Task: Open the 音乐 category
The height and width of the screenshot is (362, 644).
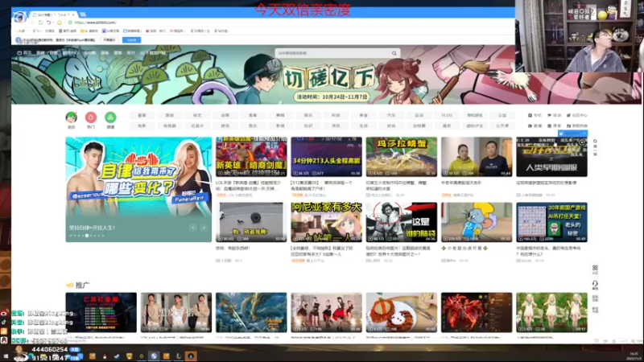Action: point(253,126)
